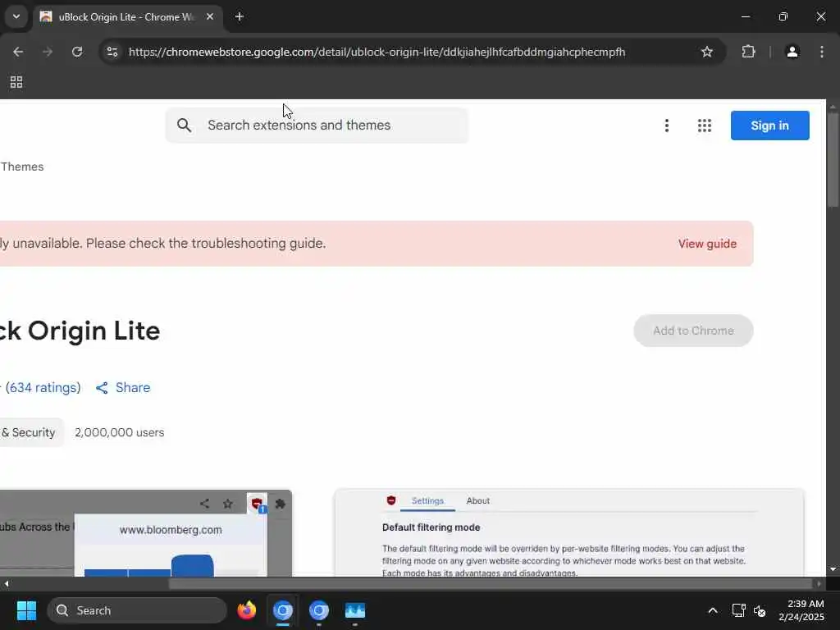This screenshot has width=840, height=630.
Task: Open the second Chromium taskbar icon
Action: 319,610
